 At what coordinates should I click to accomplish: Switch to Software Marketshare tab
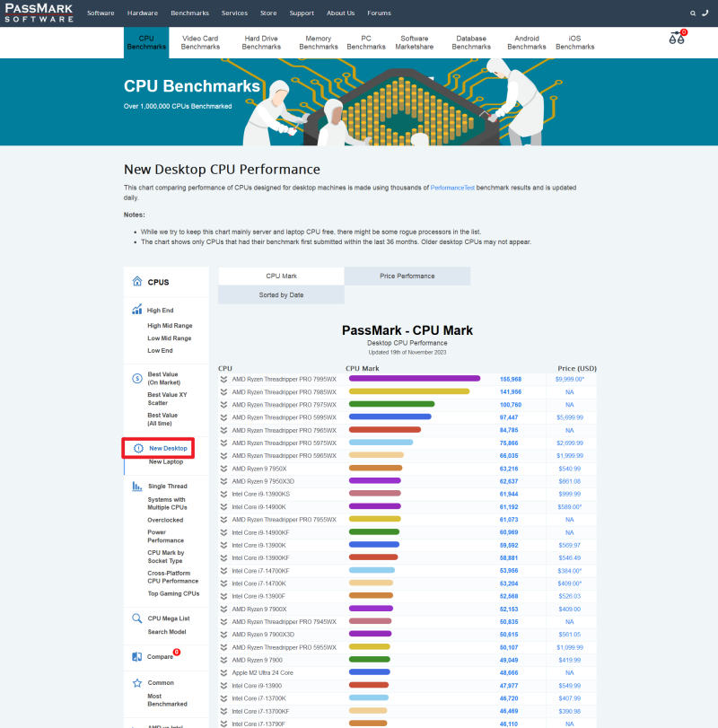pos(415,43)
